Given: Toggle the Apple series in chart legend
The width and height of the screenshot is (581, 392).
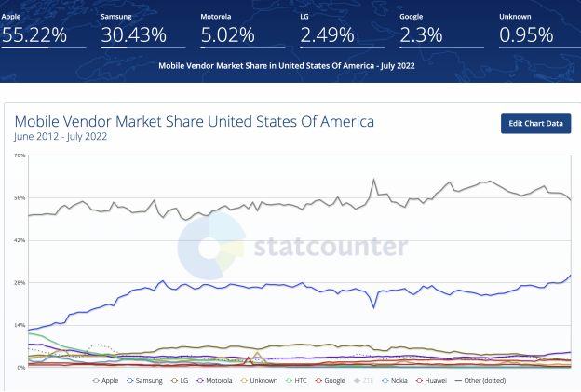Looking at the screenshot, I should pos(105,381).
